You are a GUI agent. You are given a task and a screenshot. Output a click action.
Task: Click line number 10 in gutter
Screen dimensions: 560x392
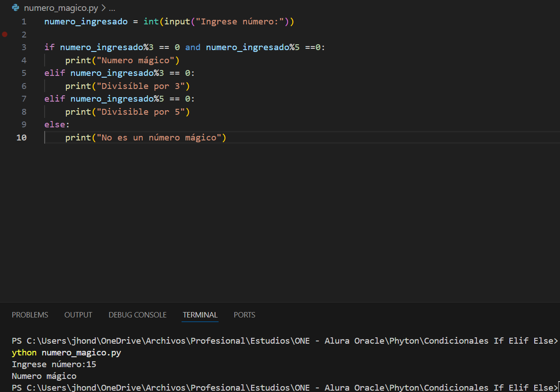pos(22,138)
